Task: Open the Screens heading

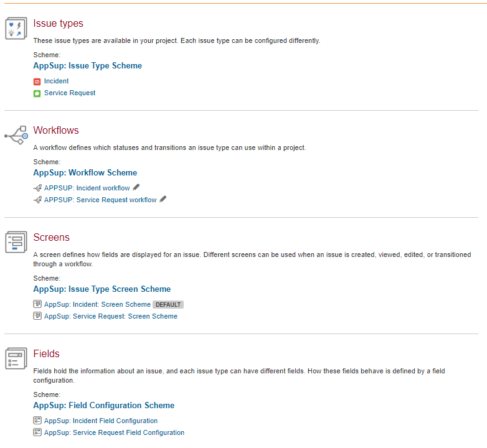Action: (51, 237)
